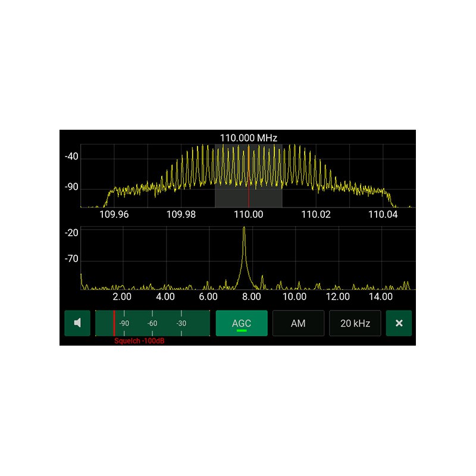Set squelch level to -60 on meter
Screen dimensions: 476x476
tap(152, 323)
